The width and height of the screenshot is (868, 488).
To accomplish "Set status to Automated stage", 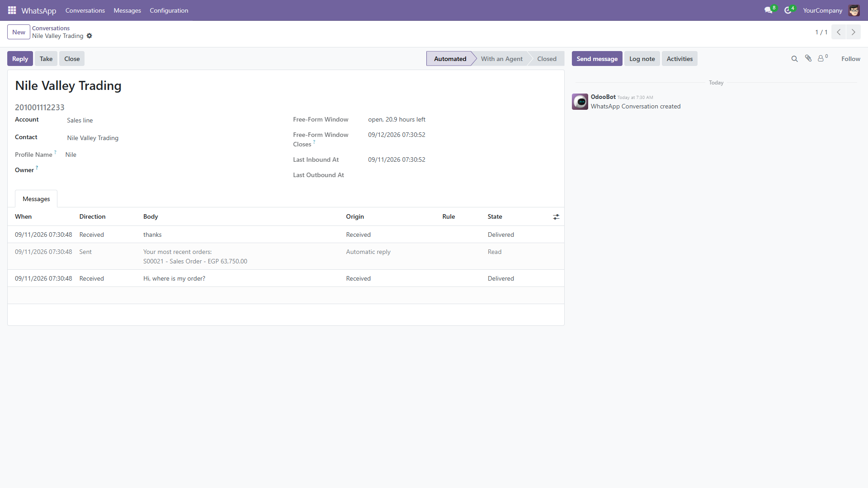I will [450, 59].
